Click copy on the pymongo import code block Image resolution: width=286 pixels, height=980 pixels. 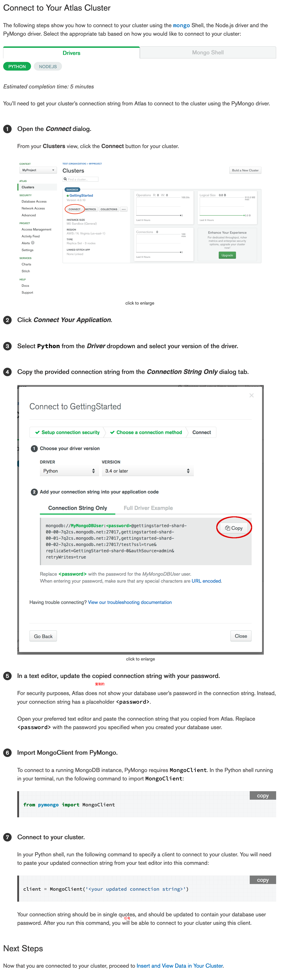tap(263, 795)
